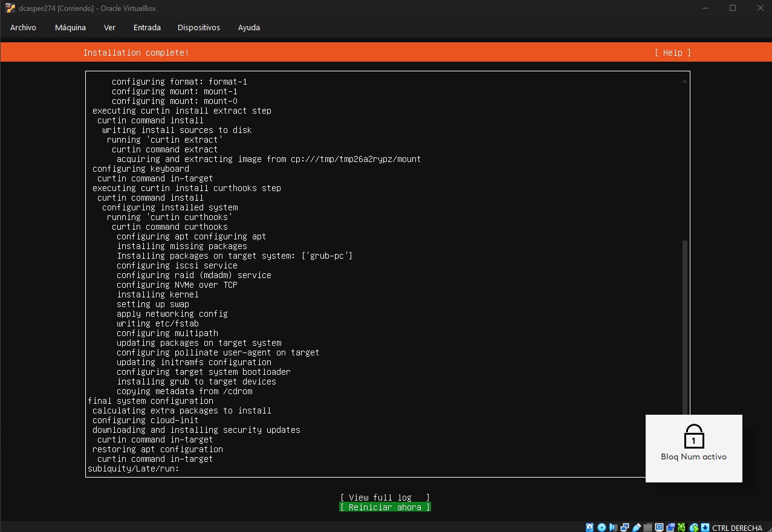Click the network adapter status icon
The image size is (772, 532).
624,527
